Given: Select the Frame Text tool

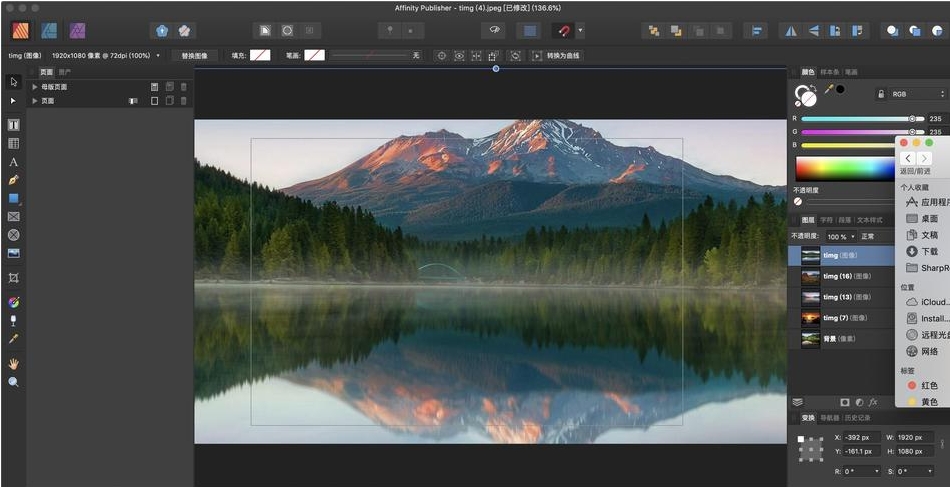Looking at the screenshot, I should click(x=13, y=125).
